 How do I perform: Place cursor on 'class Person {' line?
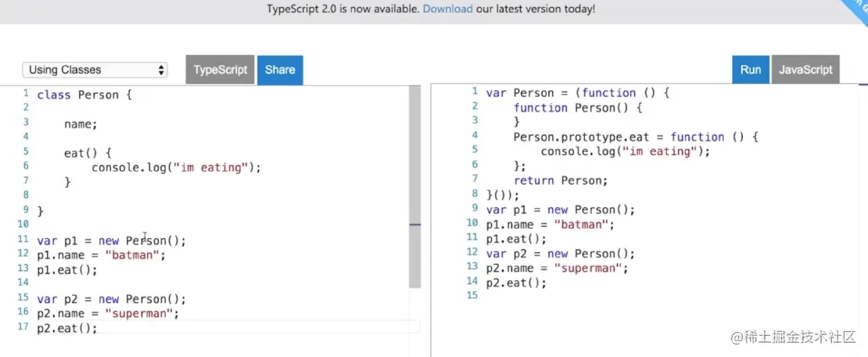85,95
